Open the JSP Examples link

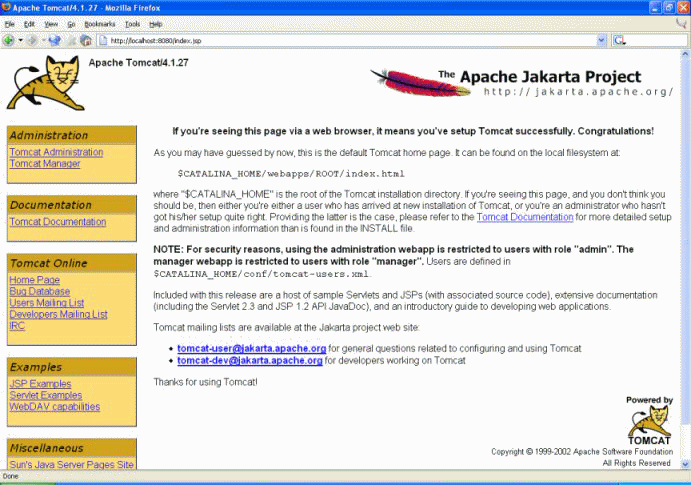pyautogui.click(x=40, y=385)
